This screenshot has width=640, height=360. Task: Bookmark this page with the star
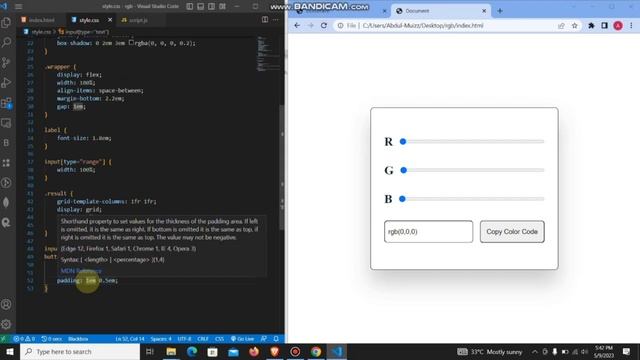575,25
